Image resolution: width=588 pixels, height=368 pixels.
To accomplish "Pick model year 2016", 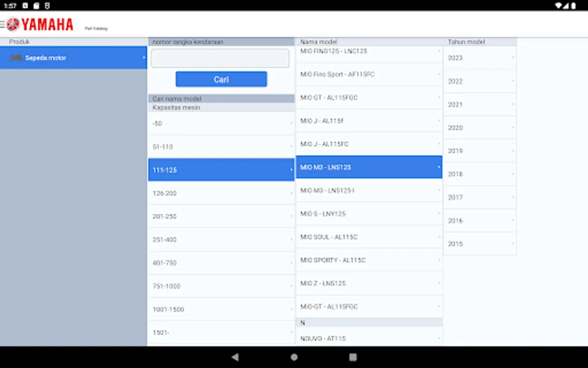I will point(480,221).
